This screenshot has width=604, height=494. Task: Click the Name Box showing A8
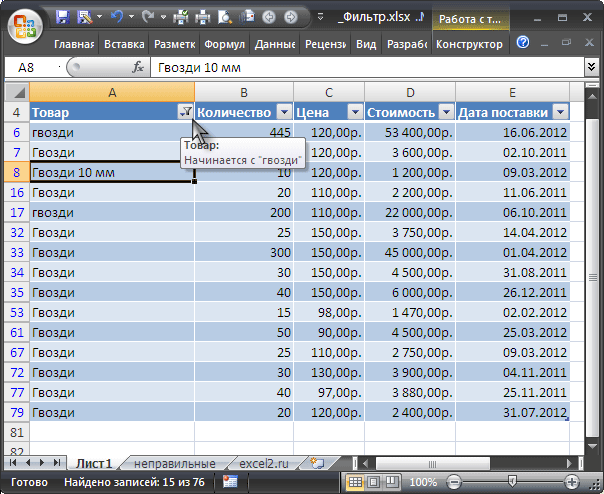click(x=33, y=67)
